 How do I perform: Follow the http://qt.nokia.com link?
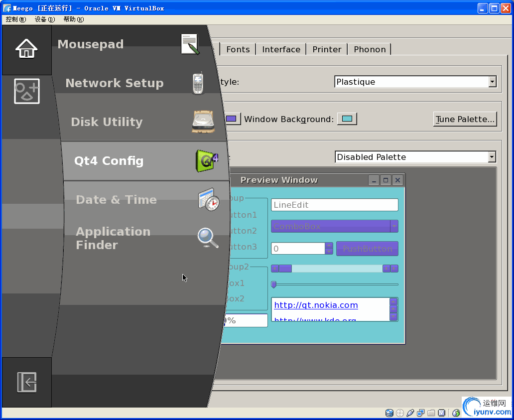[316, 305]
